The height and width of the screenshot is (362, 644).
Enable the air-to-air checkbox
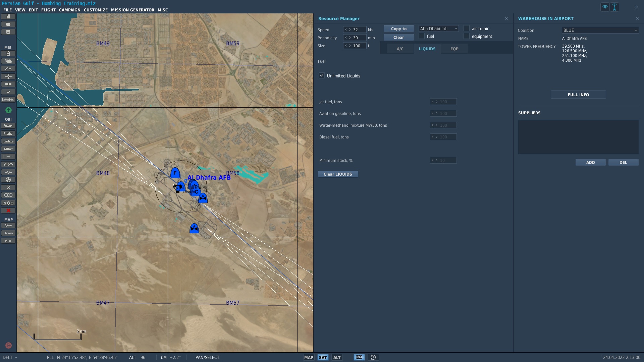click(467, 28)
